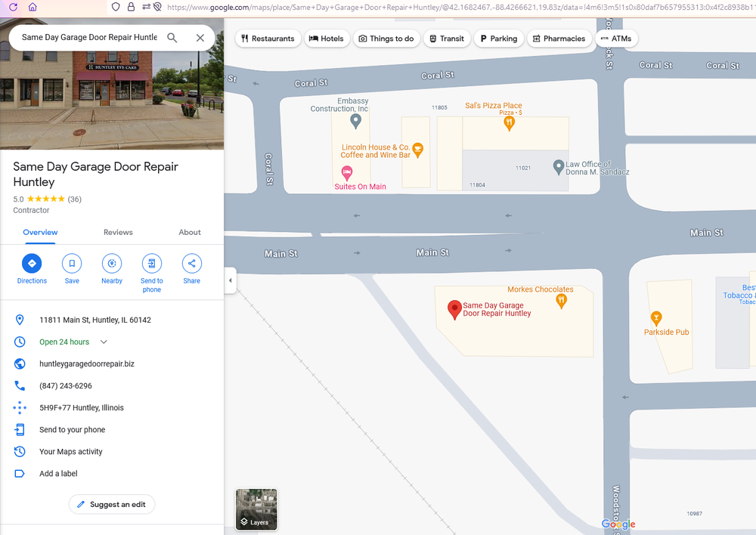This screenshot has width=756, height=535.
Task: Open the Layers map type thumbnail
Action: [x=256, y=509]
